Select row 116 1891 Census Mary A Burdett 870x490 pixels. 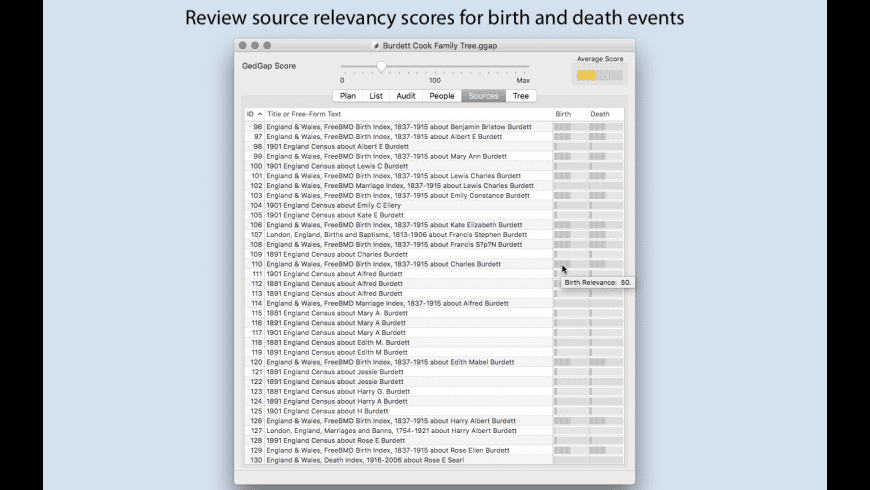[434, 323]
